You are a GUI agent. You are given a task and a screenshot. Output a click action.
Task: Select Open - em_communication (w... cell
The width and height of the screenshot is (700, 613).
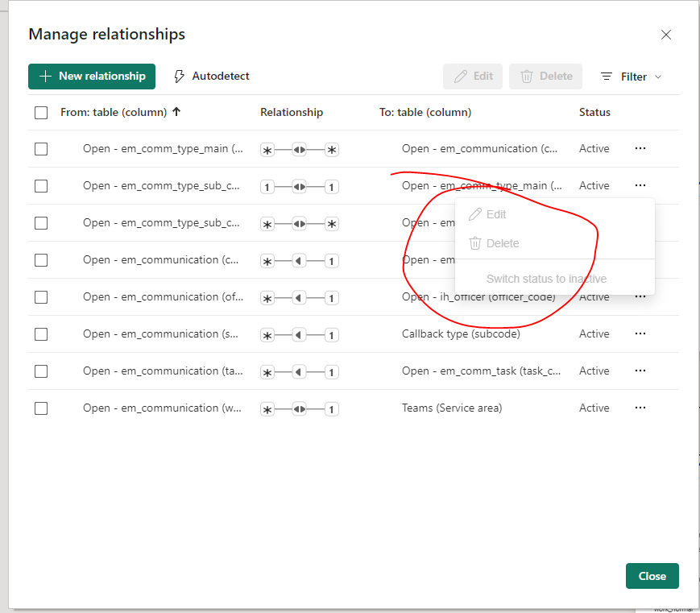pyautogui.click(x=162, y=408)
